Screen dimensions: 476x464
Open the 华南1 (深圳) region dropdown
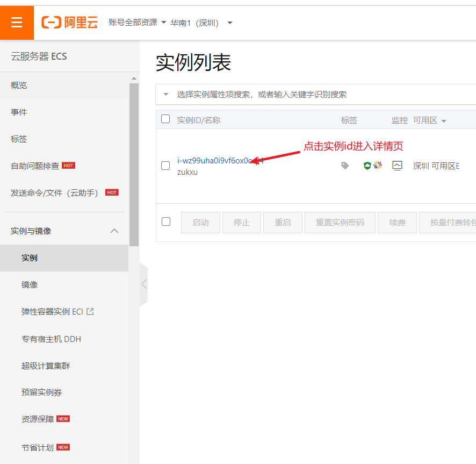(x=201, y=23)
